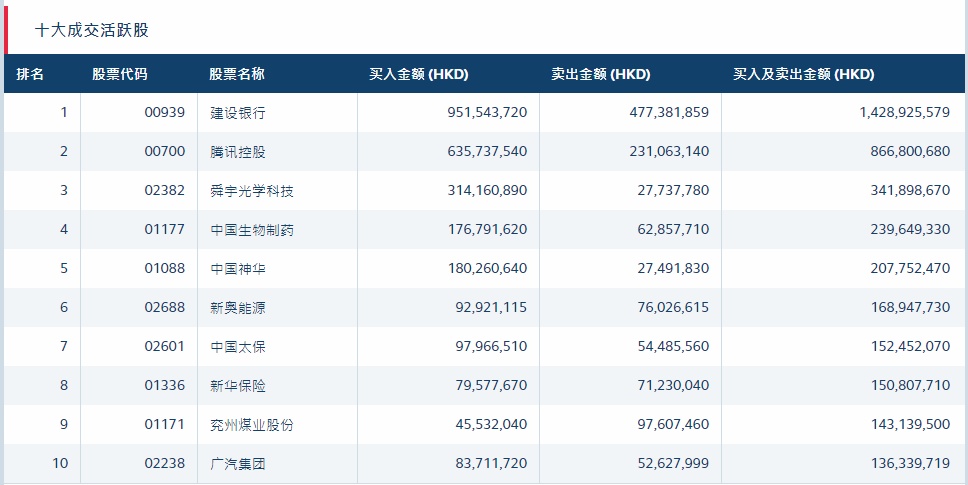Click the 买入金额 (HKD) column header

419,75
